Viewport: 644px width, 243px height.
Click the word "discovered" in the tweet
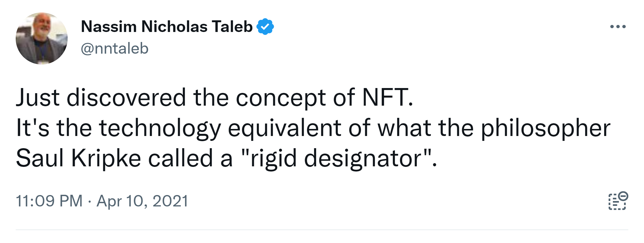tap(126, 98)
